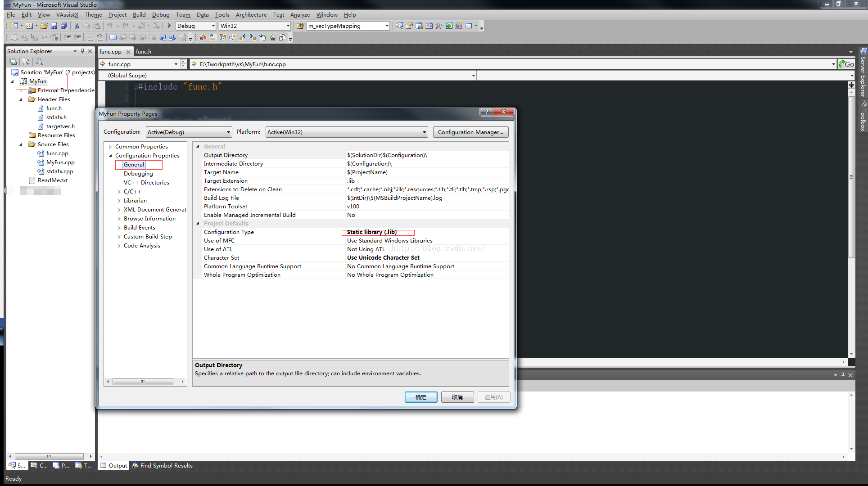This screenshot has height=486, width=868.
Task: Close the func.cpp editor tab
Action: (x=128, y=52)
